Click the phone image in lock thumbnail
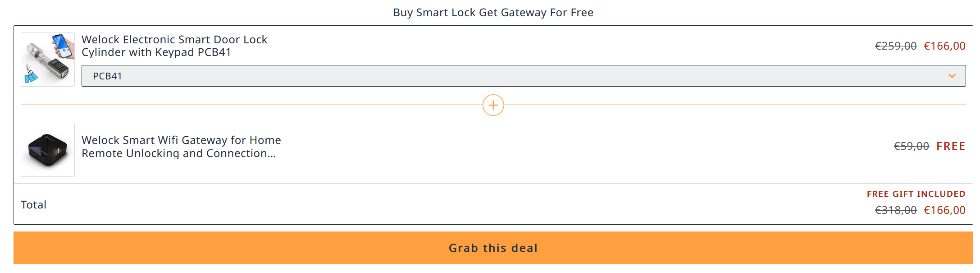980x273 pixels. point(64,46)
